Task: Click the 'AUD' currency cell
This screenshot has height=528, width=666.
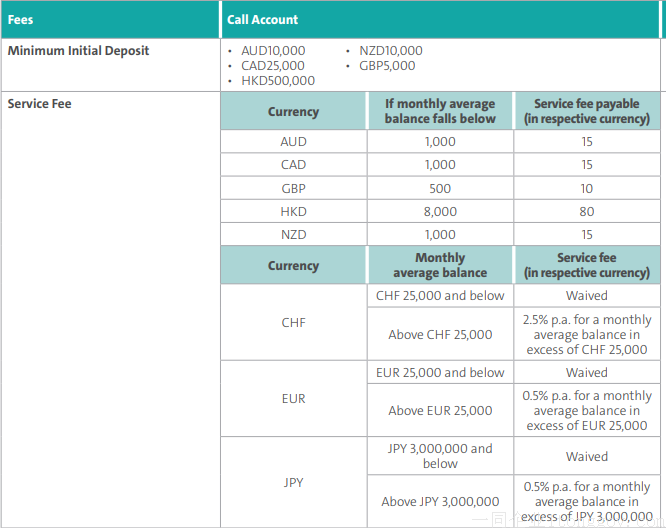Action: 293,141
